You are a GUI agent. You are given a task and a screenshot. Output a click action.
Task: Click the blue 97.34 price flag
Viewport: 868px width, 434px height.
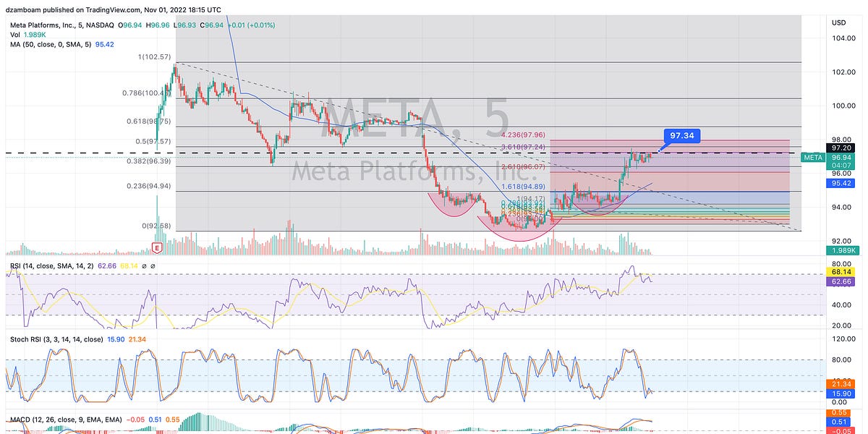pos(681,135)
